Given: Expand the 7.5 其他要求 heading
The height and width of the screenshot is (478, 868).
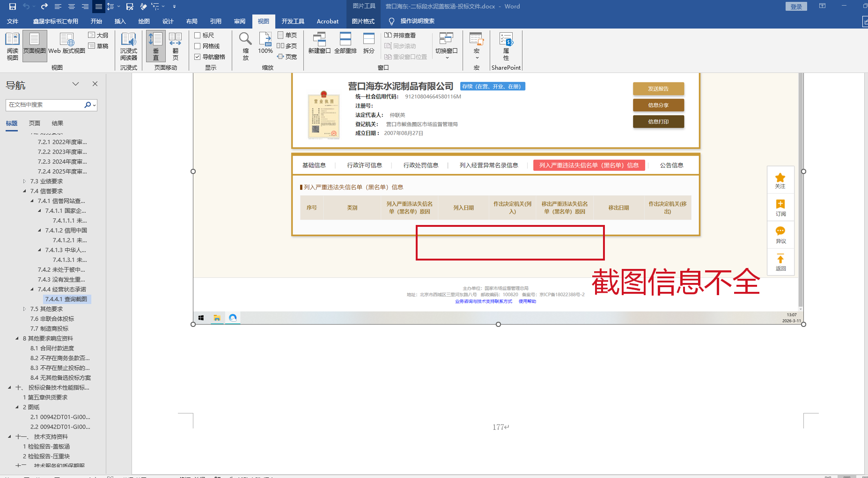Looking at the screenshot, I should (24, 309).
